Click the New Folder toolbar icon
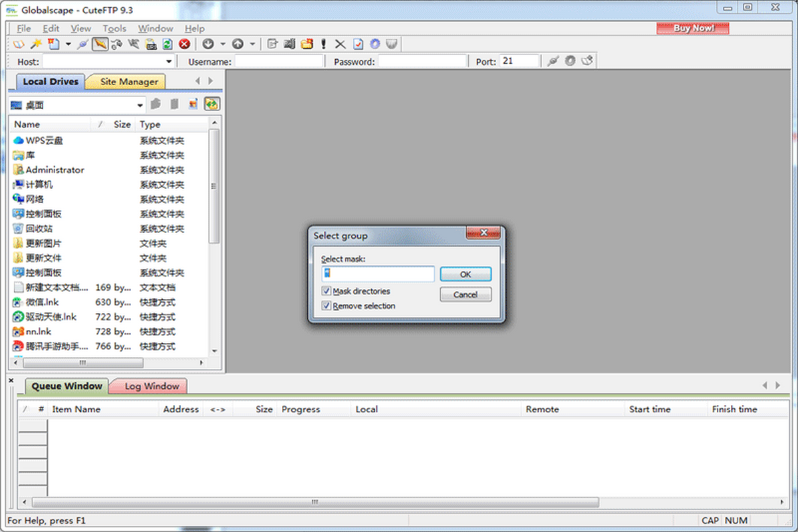Viewport: 798px width, 532px height. point(307,45)
